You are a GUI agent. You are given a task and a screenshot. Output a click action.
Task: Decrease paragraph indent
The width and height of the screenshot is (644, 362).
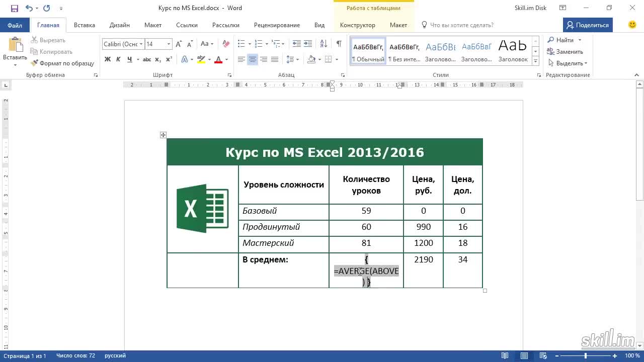[297, 44]
